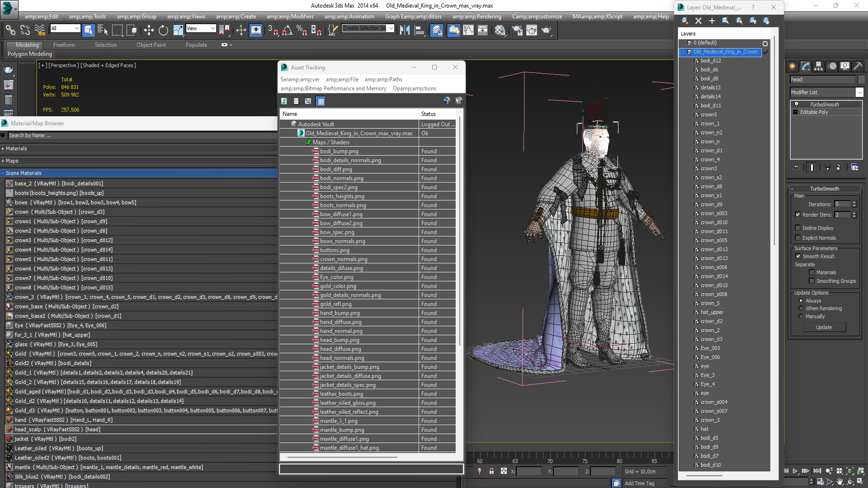Click the TurboSmooth Update button
The image size is (868, 488).
824,327
